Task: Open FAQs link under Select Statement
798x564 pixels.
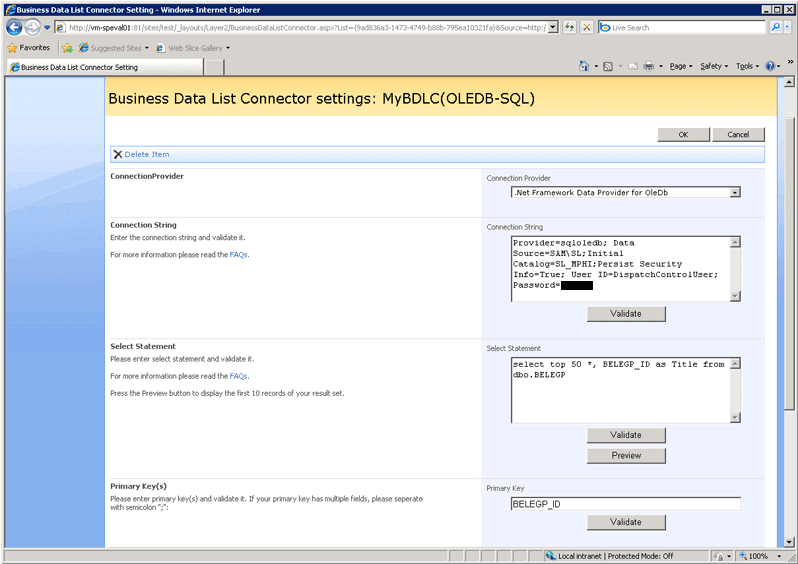Action: (x=239, y=376)
